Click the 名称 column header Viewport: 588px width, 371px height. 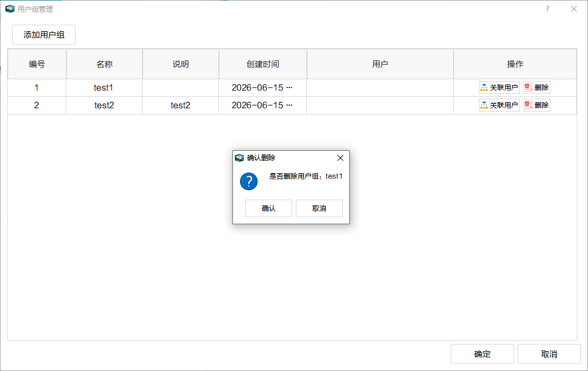[104, 64]
